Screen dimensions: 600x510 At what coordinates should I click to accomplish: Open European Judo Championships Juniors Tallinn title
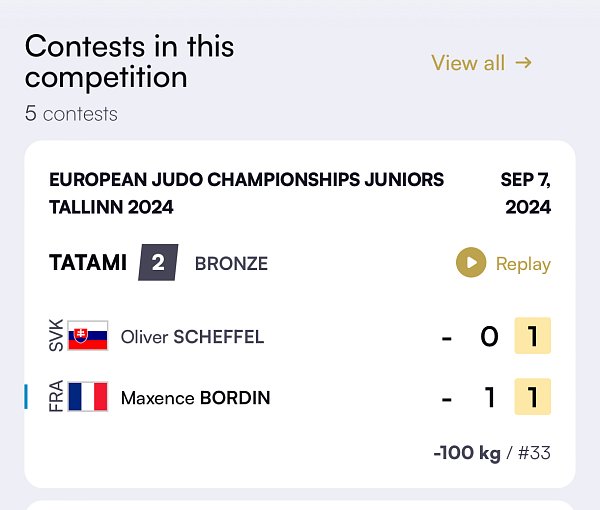coord(246,193)
